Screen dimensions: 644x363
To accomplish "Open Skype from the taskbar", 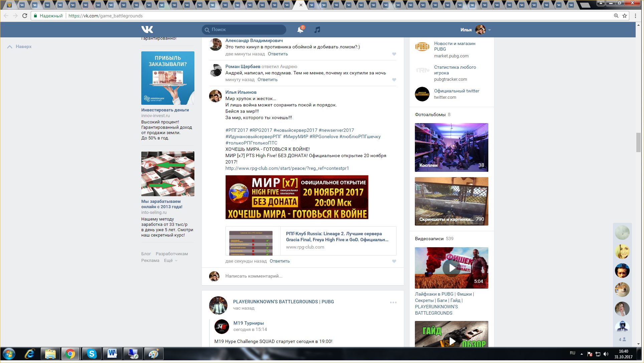I will pyautogui.click(x=92, y=354).
